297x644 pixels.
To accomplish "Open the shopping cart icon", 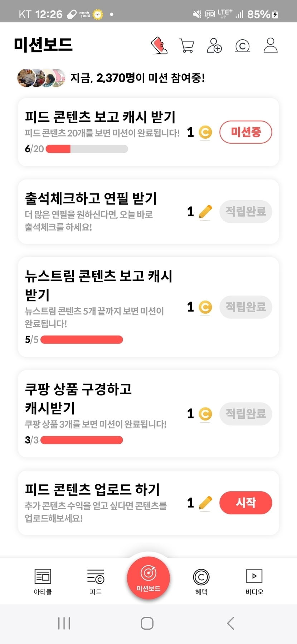I will (x=186, y=46).
